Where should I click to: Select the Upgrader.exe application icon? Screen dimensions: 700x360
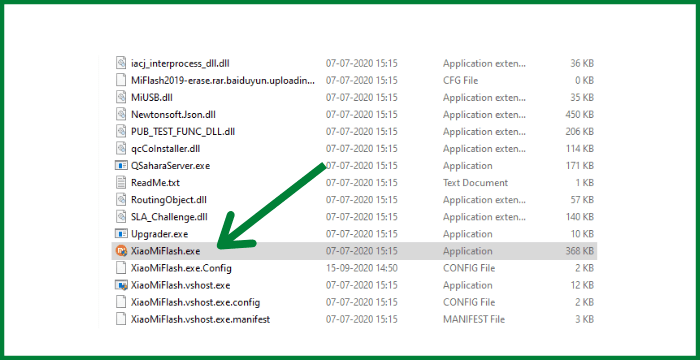click(121, 234)
